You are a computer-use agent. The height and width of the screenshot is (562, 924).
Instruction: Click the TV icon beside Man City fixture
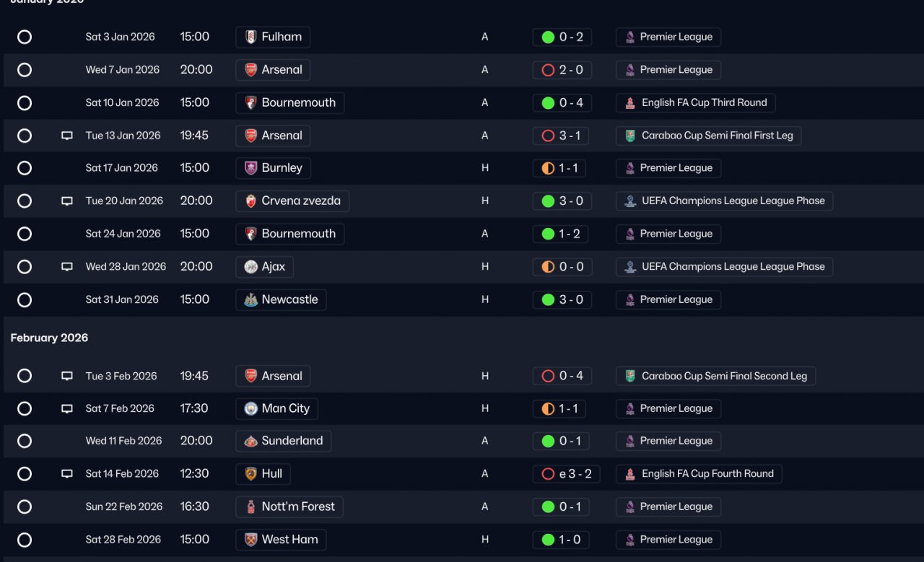67,409
